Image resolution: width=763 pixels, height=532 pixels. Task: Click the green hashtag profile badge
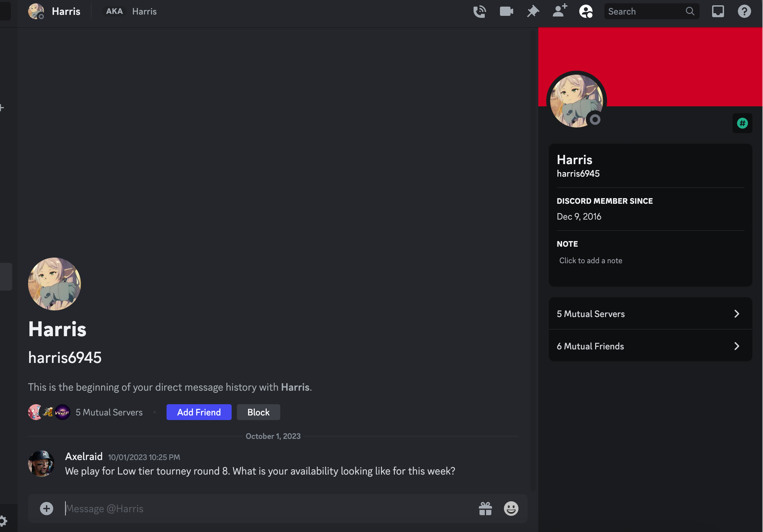[742, 124]
